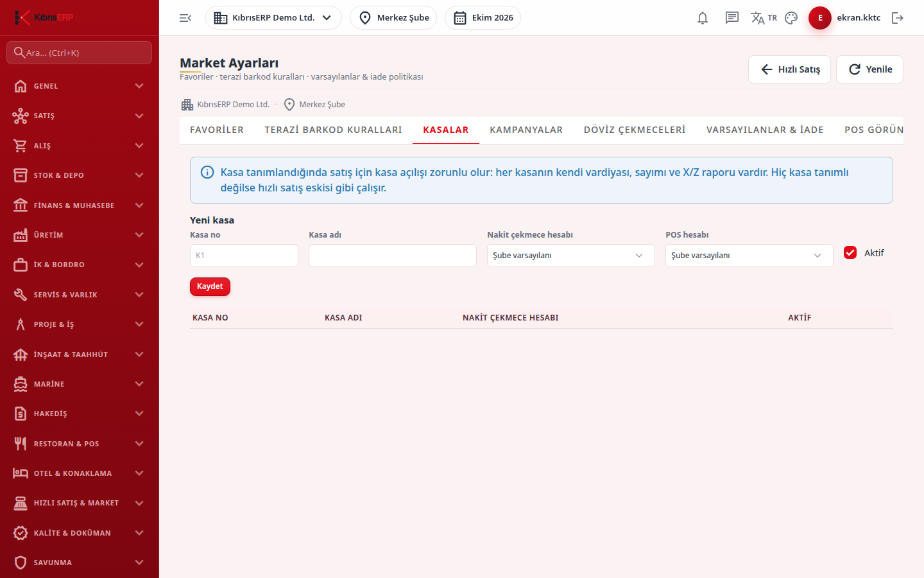Open the Ekim 2026 period picker
924x578 pixels.
(483, 18)
